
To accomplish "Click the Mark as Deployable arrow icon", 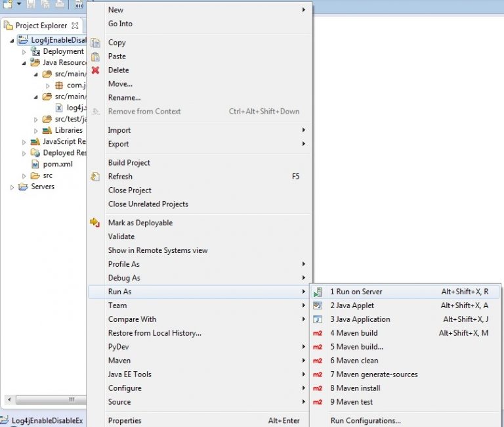I will click(x=94, y=222).
